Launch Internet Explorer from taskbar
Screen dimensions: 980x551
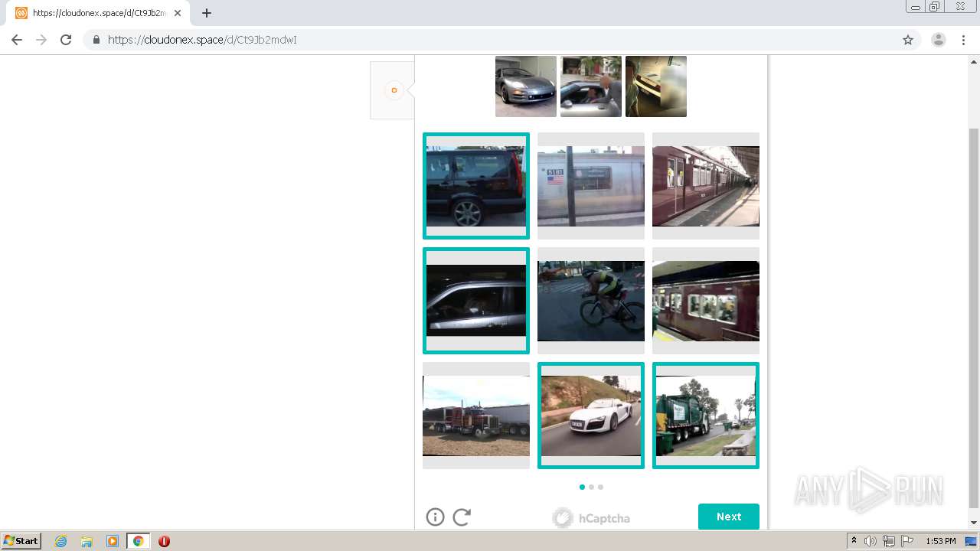[61, 541]
